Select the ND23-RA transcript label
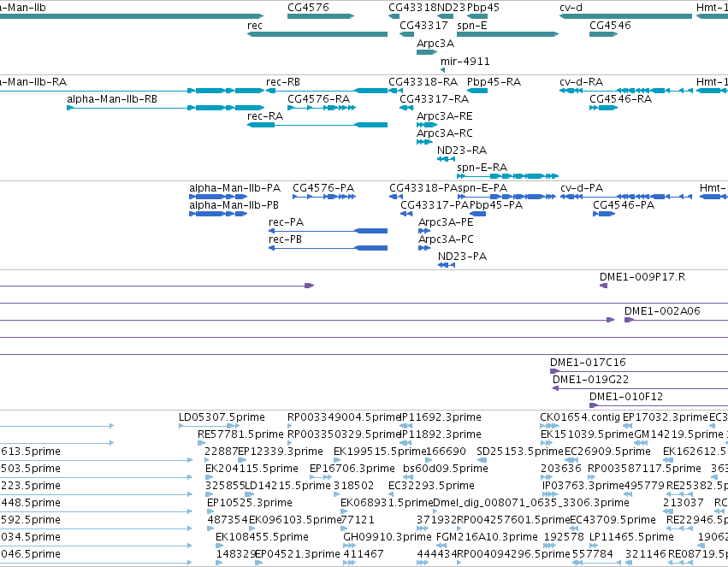Viewport: 728px width, 567px height. [462, 151]
